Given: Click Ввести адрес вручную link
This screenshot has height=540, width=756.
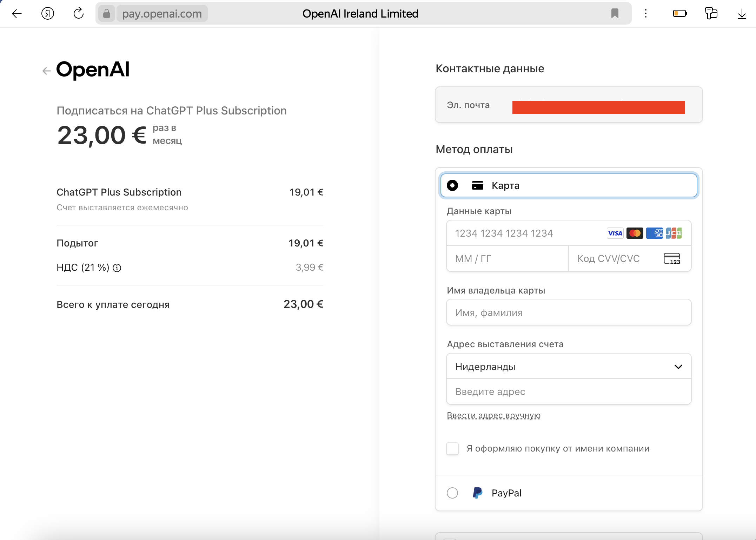Looking at the screenshot, I should [x=493, y=415].
